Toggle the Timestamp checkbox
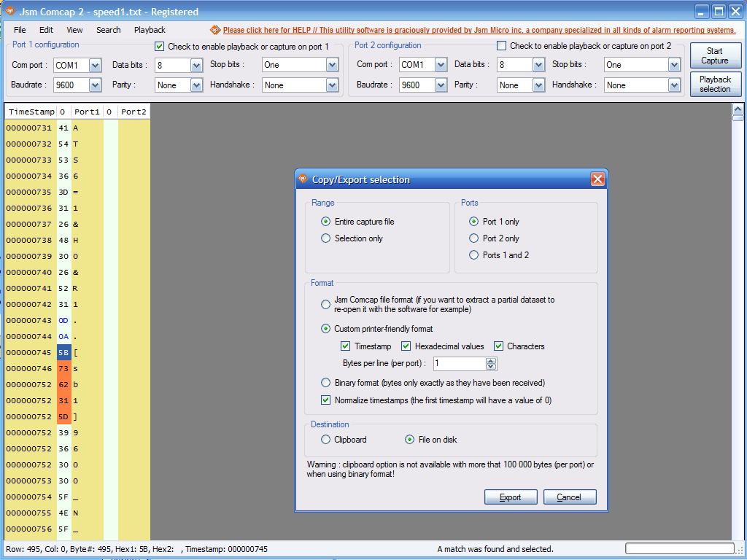747x560 pixels. [x=345, y=346]
